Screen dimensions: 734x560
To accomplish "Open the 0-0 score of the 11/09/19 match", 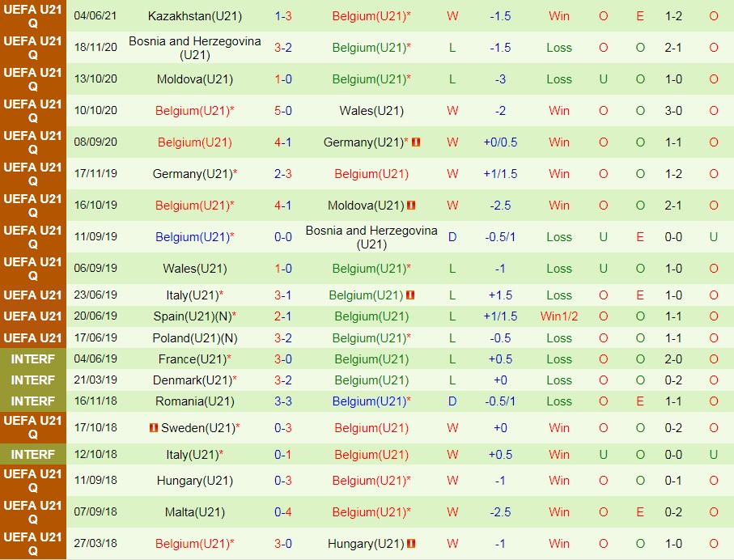I will tap(283, 237).
